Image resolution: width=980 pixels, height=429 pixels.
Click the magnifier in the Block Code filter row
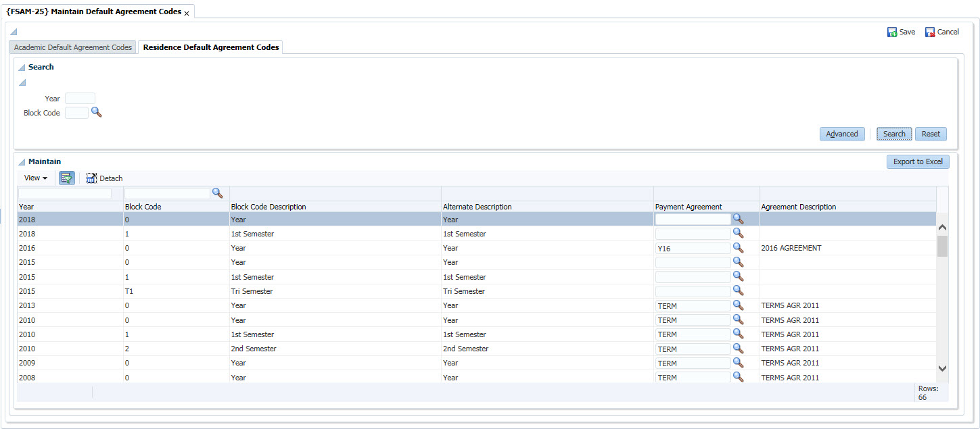216,193
